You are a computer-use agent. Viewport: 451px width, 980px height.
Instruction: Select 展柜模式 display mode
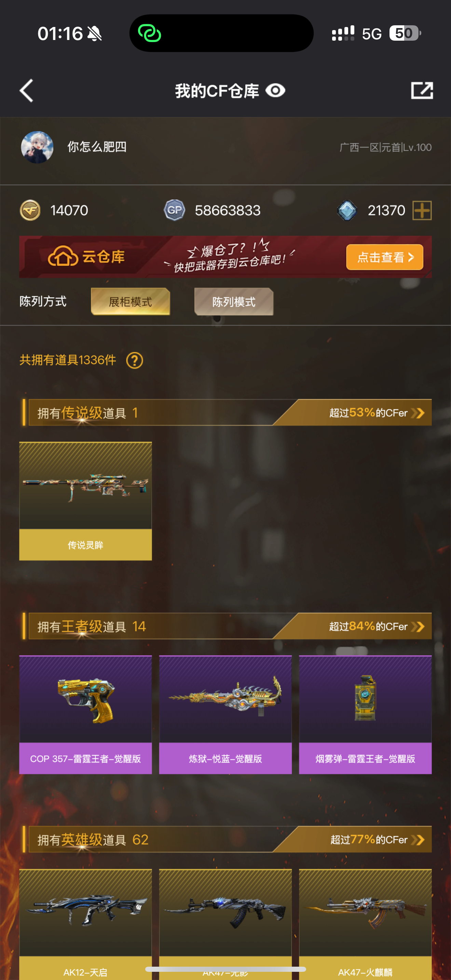131,302
